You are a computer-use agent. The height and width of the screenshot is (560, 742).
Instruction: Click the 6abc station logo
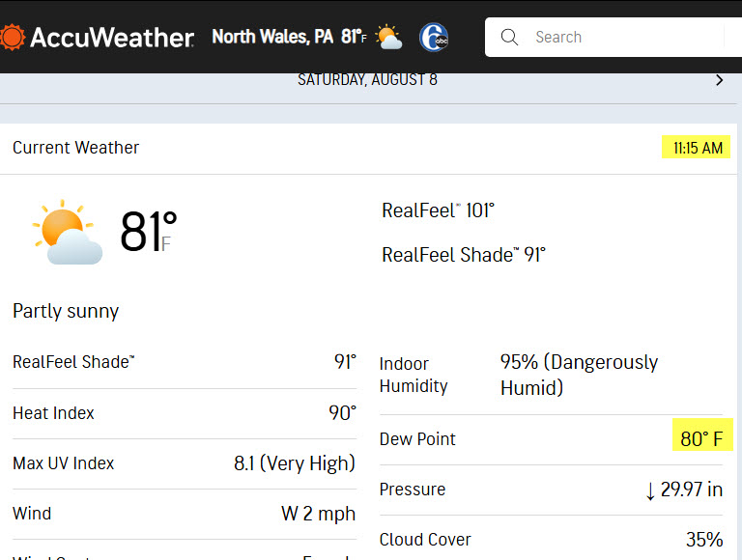click(x=434, y=38)
